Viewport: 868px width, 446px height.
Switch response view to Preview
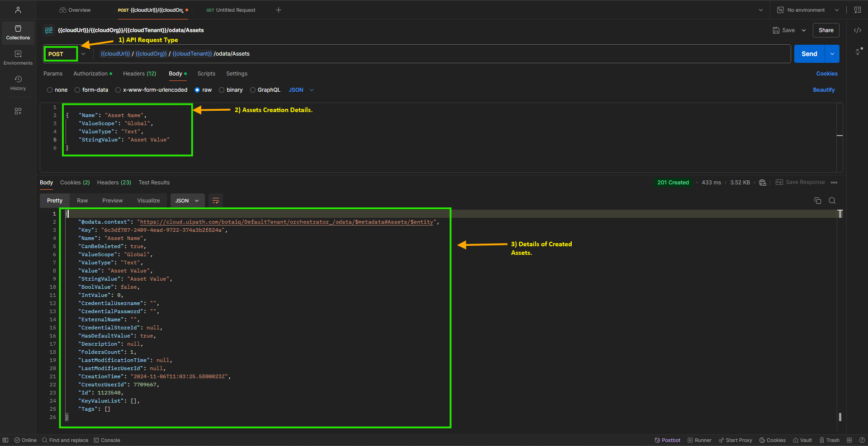coord(112,201)
